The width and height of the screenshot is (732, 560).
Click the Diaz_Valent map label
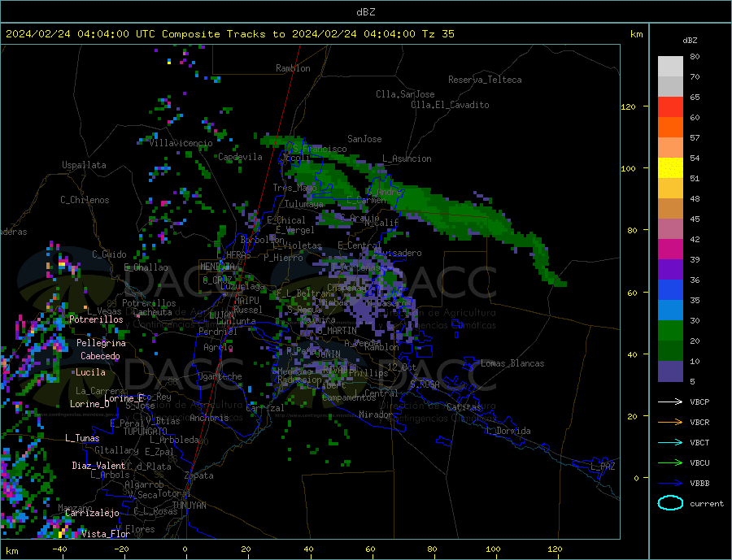tap(99, 466)
